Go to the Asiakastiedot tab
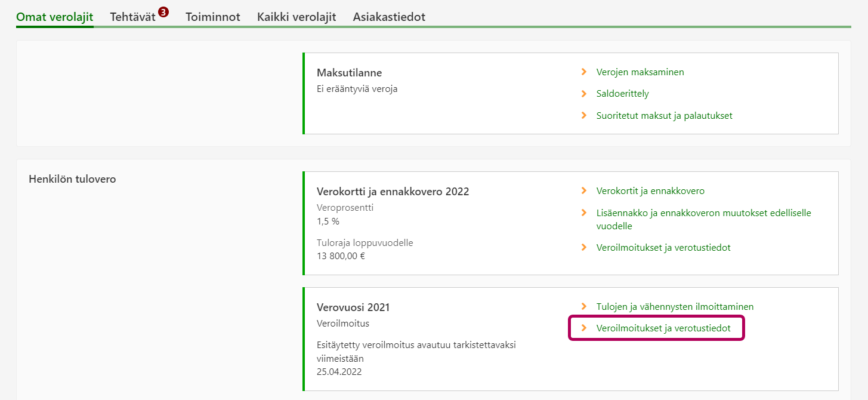The image size is (868, 400). click(x=389, y=17)
